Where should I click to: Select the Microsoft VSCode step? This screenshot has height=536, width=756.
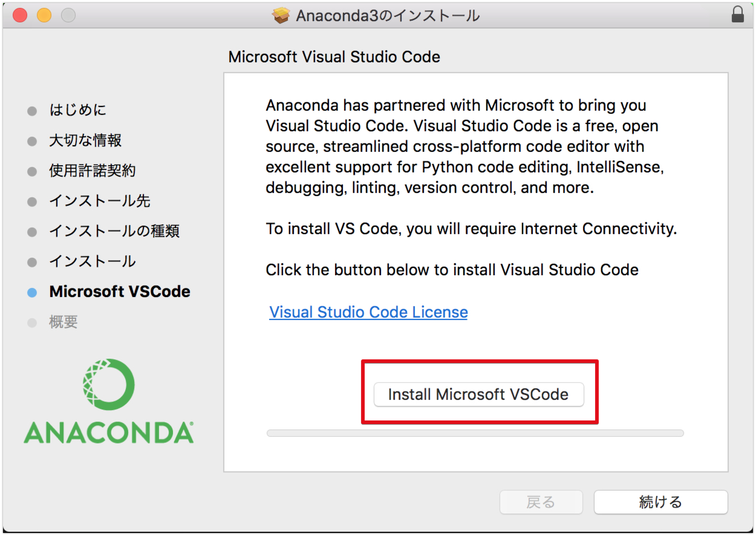click(120, 292)
